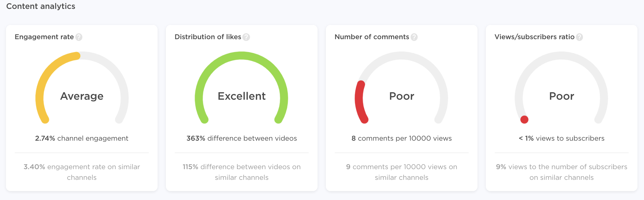The width and height of the screenshot is (644, 200).
Task: Click the Number of comments help icon
Action: pos(414,37)
